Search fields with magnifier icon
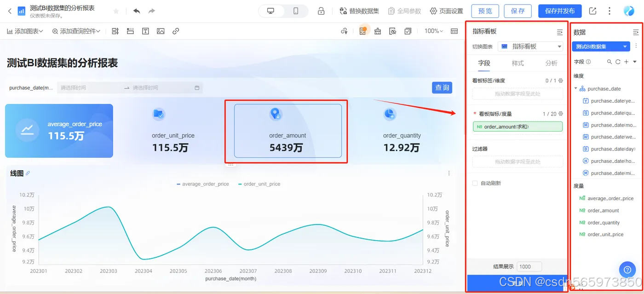This screenshot has width=644, height=294. click(609, 62)
